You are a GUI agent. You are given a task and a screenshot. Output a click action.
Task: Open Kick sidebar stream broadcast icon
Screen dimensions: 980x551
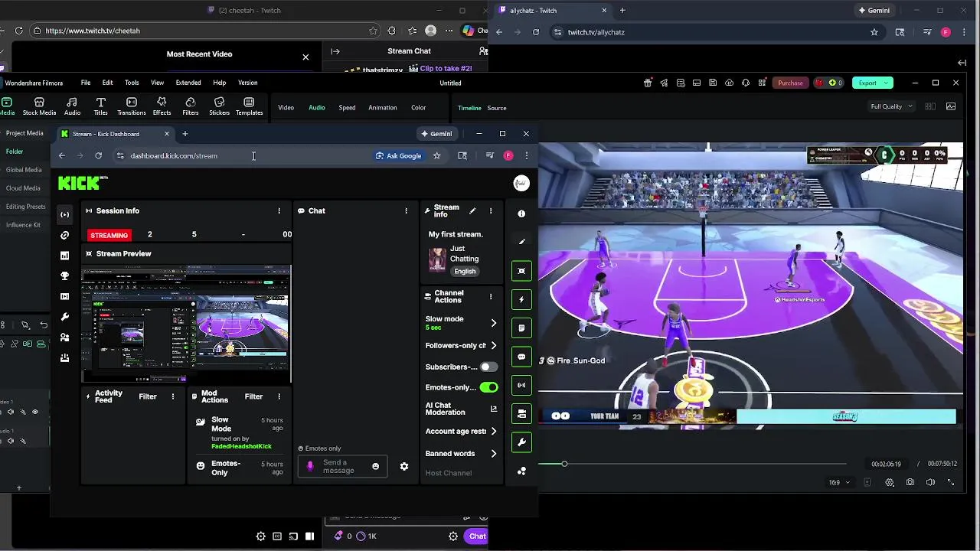pos(64,214)
